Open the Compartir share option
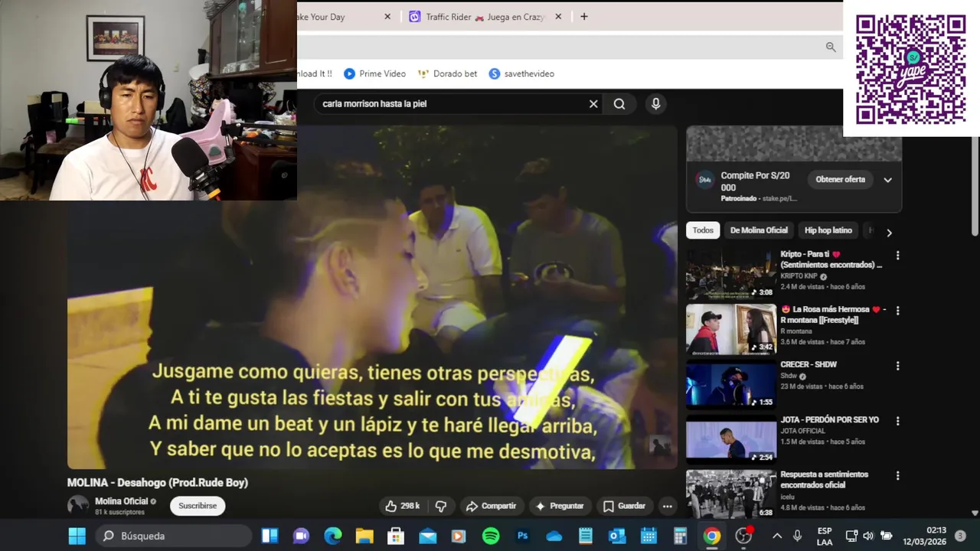 491,506
